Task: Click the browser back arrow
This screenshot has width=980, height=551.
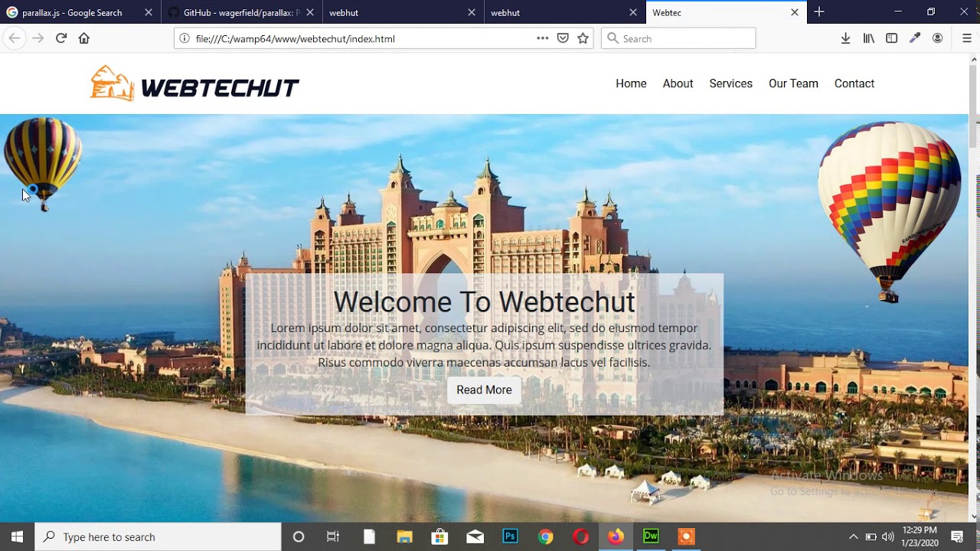Action: pyautogui.click(x=14, y=38)
